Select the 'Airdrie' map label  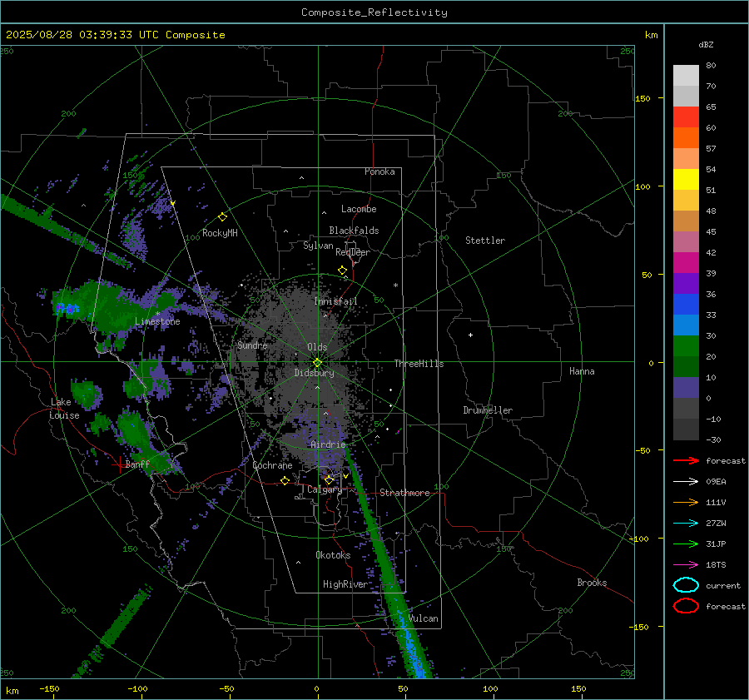click(328, 444)
